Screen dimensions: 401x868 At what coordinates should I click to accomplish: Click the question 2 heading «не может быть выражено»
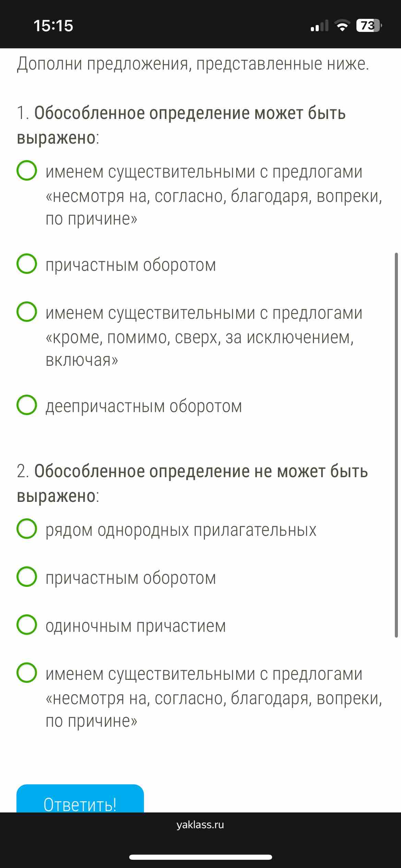click(x=192, y=483)
